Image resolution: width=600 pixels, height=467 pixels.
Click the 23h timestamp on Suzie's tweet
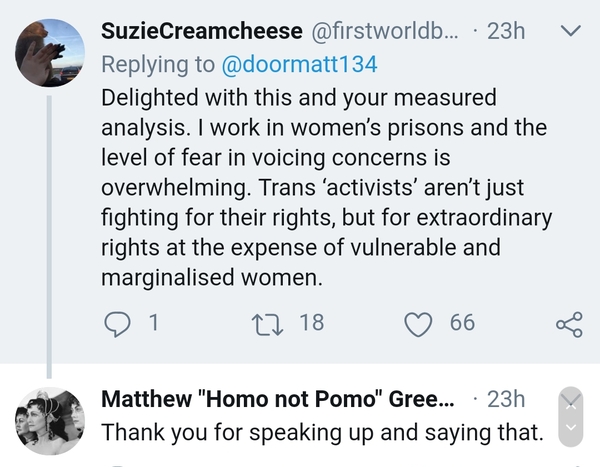click(x=505, y=31)
